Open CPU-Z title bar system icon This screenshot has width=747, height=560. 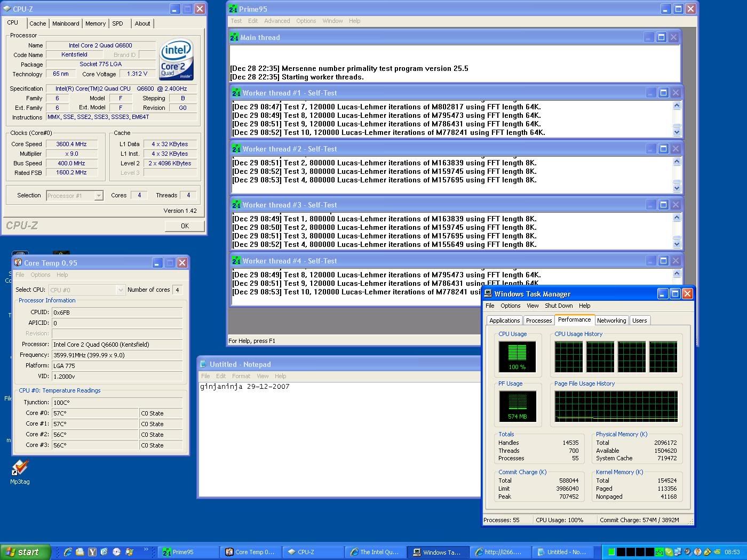[x=7, y=9]
